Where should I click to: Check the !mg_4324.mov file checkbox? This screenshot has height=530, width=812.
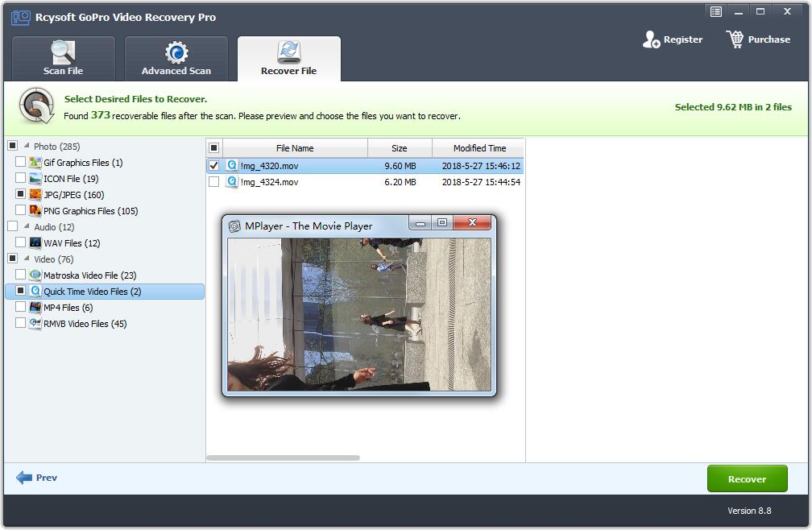point(213,182)
